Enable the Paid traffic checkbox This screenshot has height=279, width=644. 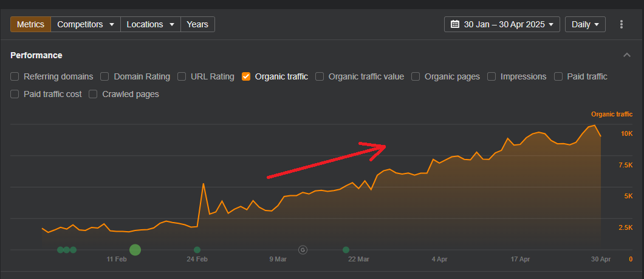pos(558,76)
